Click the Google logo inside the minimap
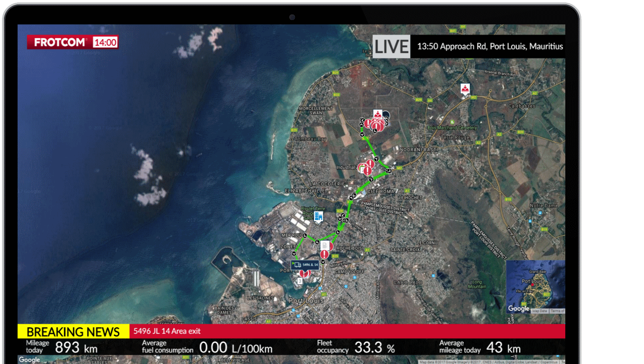This screenshot has height=364, width=644. click(x=519, y=308)
